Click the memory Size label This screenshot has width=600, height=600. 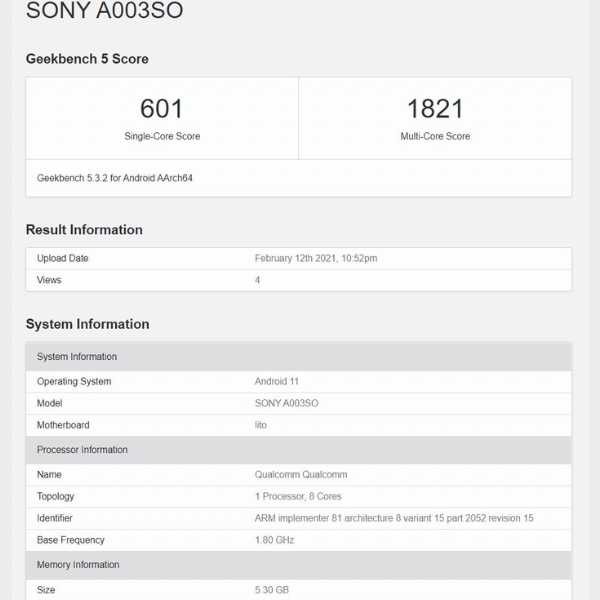(x=46, y=590)
